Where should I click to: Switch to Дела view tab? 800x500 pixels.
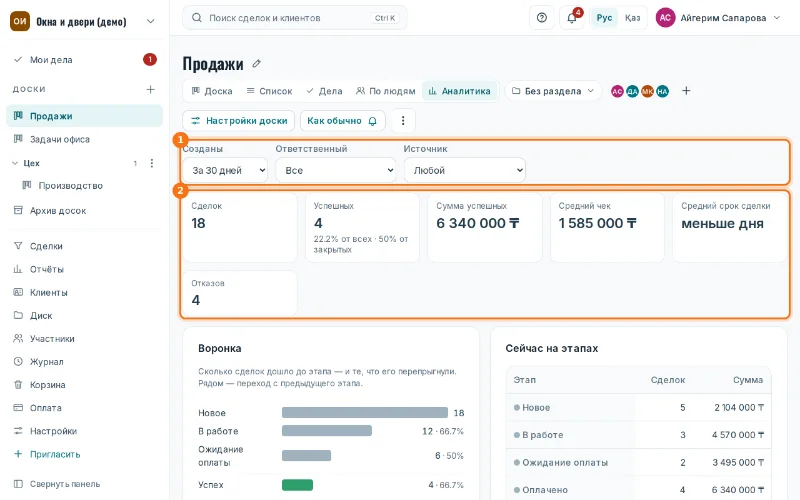tap(324, 91)
